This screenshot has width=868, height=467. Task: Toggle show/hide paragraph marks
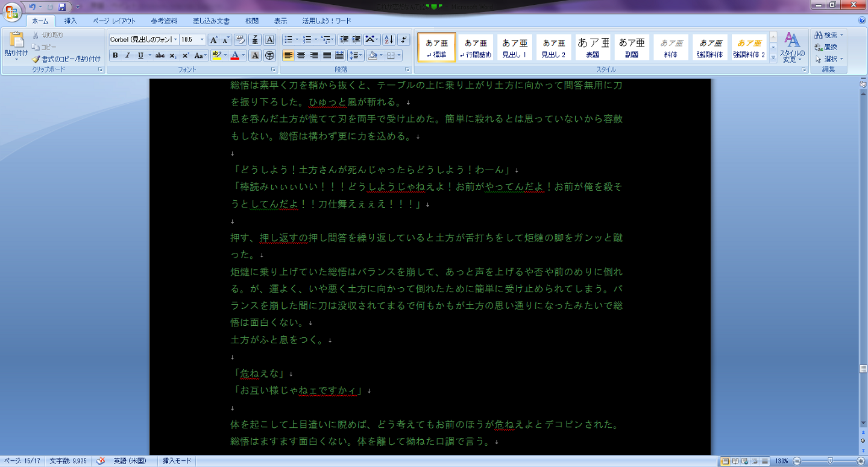pyautogui.click(x=404, y=40)
